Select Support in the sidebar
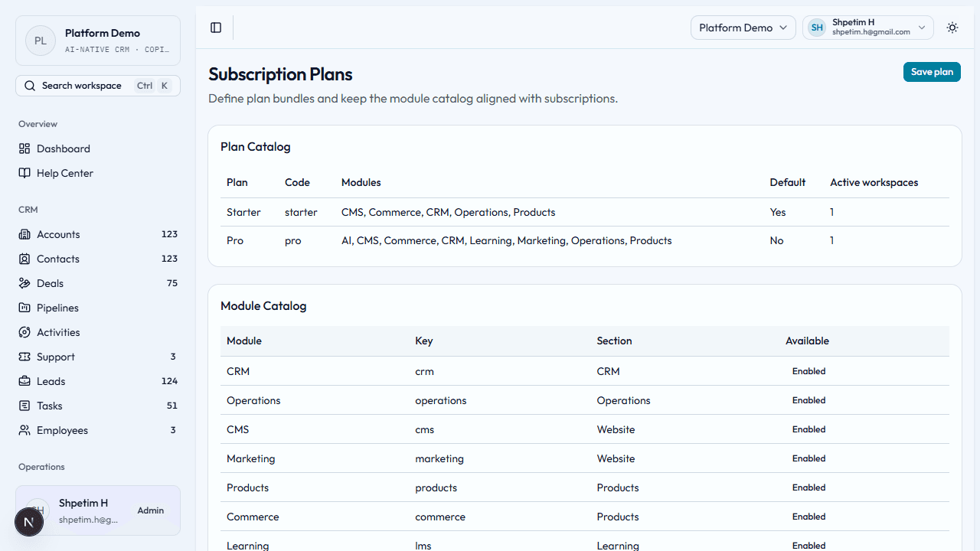This screenshot has height=551, width=980. (54, 357)
